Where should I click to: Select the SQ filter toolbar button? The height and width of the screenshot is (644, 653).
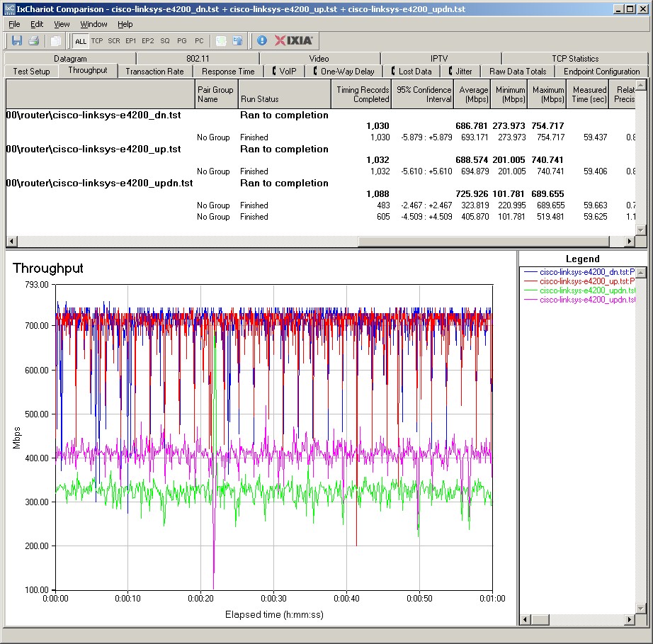click(165, 41)
